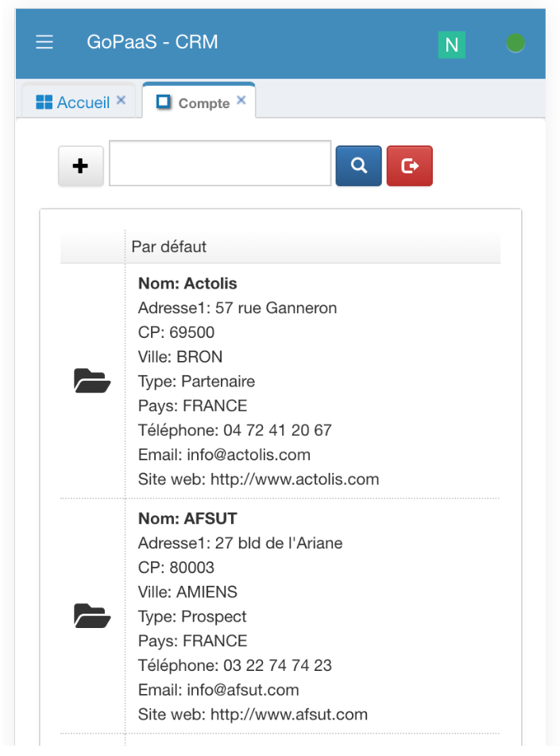Screen dimensions: 560x756
Task: Click the Par défaut column header
Action: click(169, 246)
